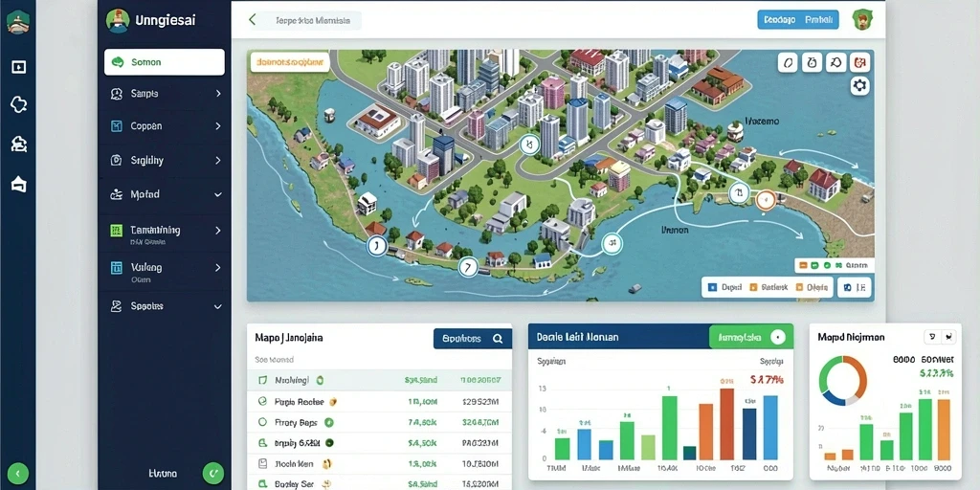Click the colored squares legend strip above Dopal

tap(835, 265)
